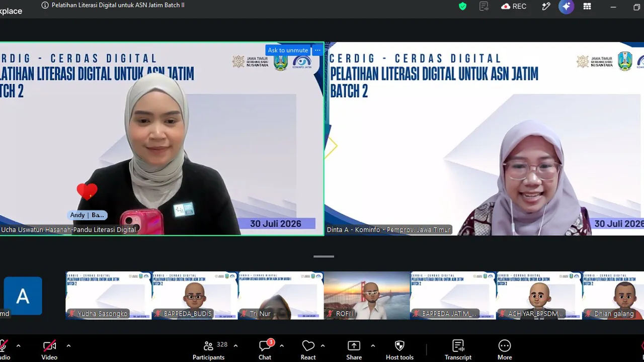This screenshot has height=362, width=644.
Task: Expand the Participants options arrow
Action: [235, 346]
